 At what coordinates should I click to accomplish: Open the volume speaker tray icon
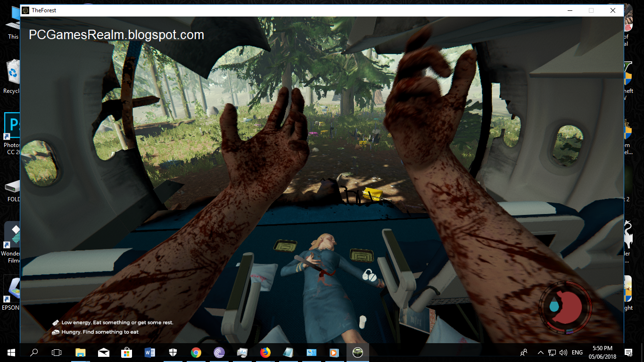tap(563, 352)
